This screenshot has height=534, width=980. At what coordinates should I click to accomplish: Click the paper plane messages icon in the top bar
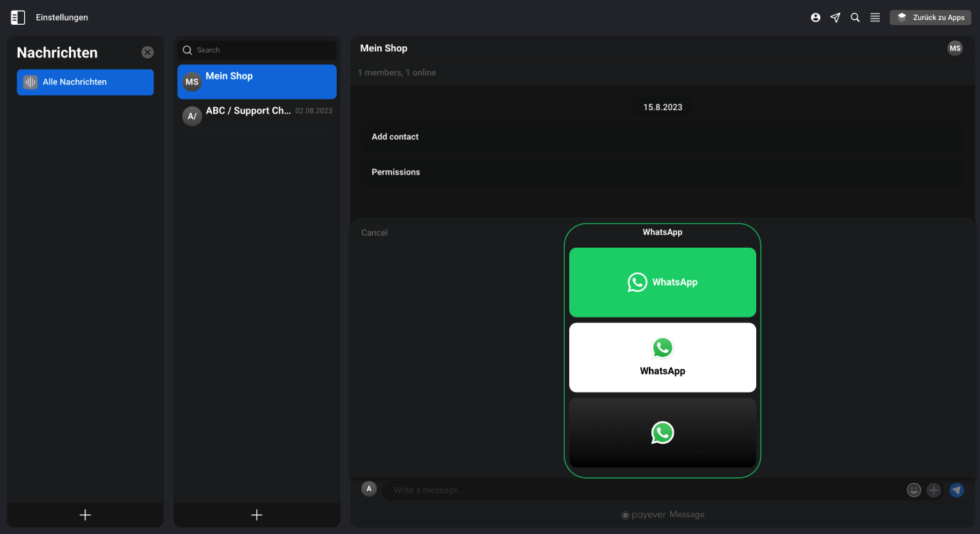click(x=836, y=18)
